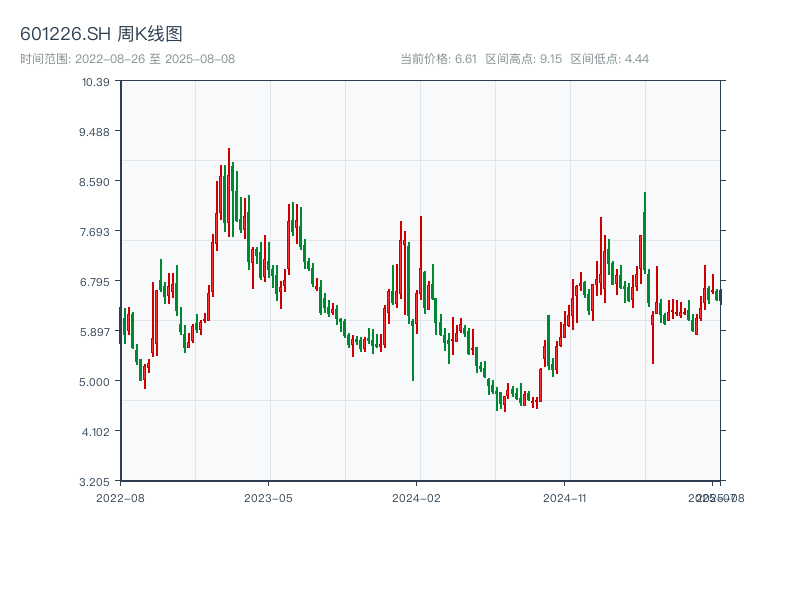Click the y-axis value 10.39
Image resolution: width=800 pixels, height=600 pixels.
pyautogui.click(x=95, y=82)
